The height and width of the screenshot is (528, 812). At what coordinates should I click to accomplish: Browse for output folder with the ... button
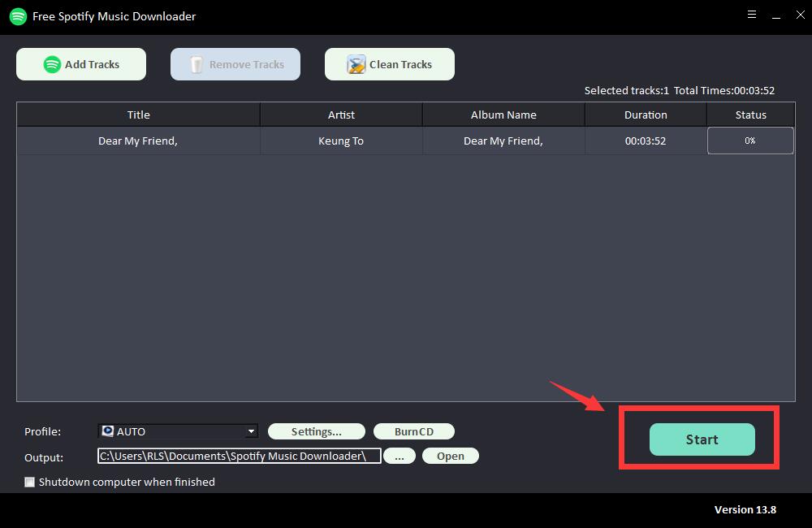coord(399,456)
